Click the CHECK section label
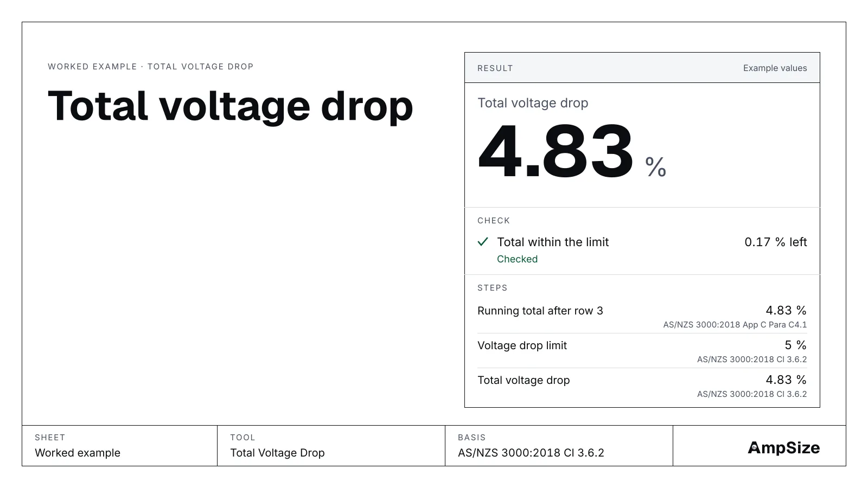Screen dimensions: 868x488 [x=494, y=221]
